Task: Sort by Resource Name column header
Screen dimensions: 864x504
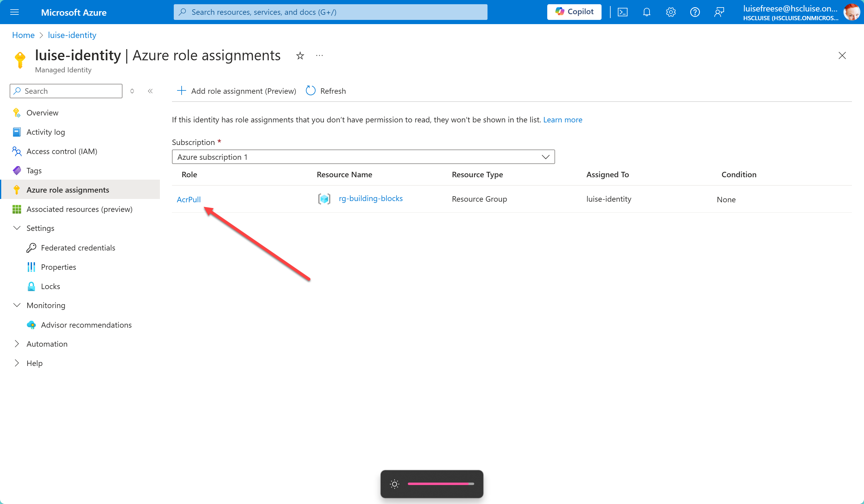Action: [x=344, y=175]
